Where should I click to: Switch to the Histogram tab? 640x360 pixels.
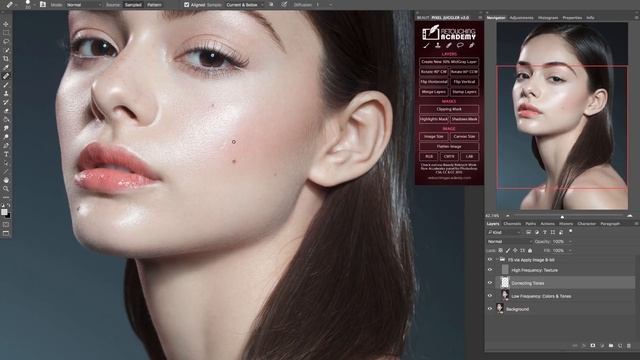[548, 18]
